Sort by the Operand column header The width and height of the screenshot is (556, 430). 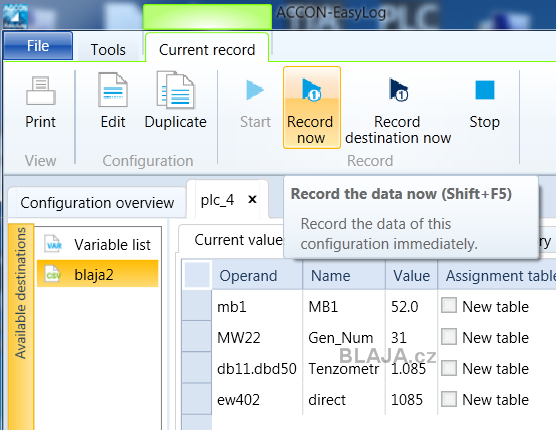257,275
